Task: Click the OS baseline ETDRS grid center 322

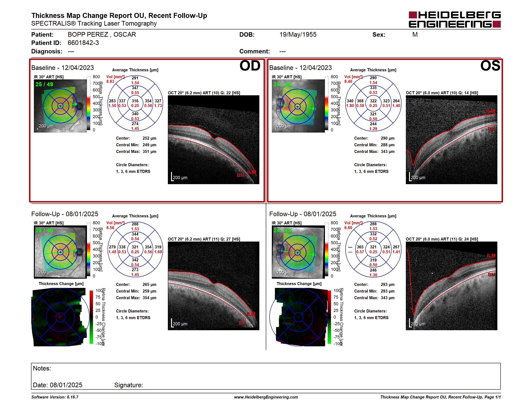Action: point(373,101)
